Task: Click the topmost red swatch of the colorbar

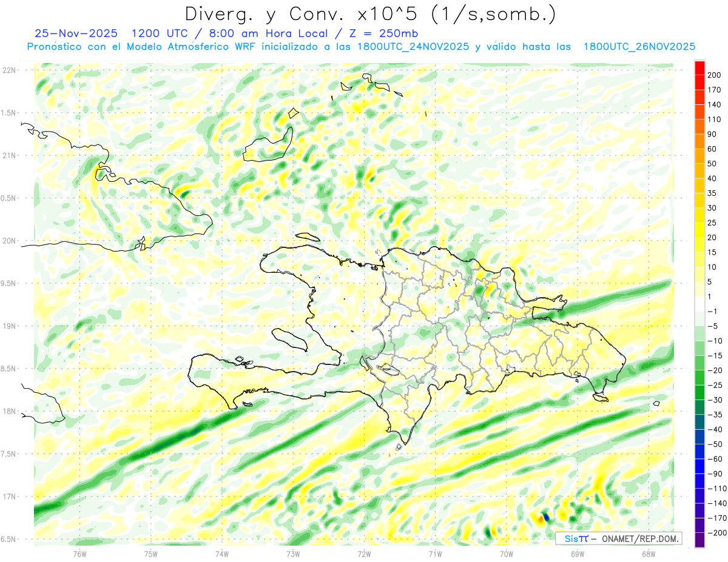Action: pos(699,67)
